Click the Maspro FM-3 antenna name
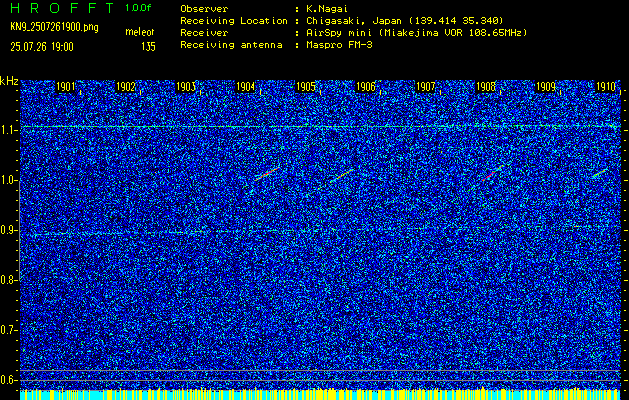The height and width of the screenshot is (400, 629). [x=339, y=45]
